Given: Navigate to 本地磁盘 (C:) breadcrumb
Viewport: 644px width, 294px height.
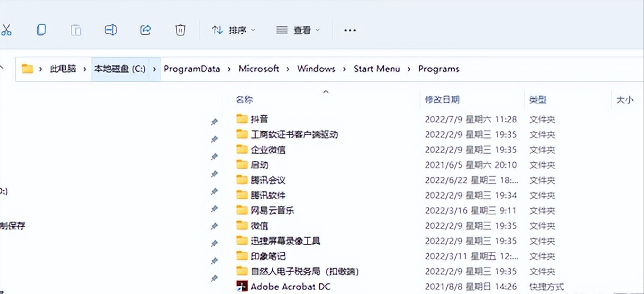Looking at the screenshot, I should click(x=120, y=69).
